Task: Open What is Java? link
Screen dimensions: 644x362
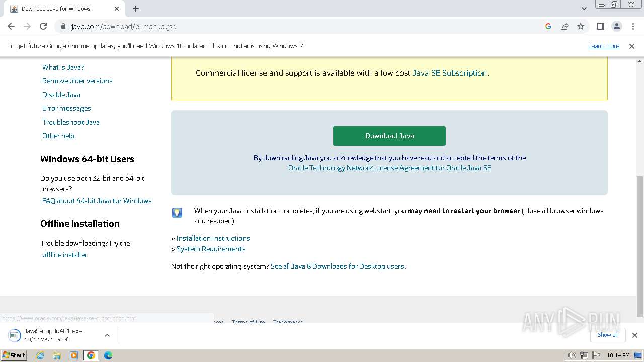Action: click(x=63, y=67)
